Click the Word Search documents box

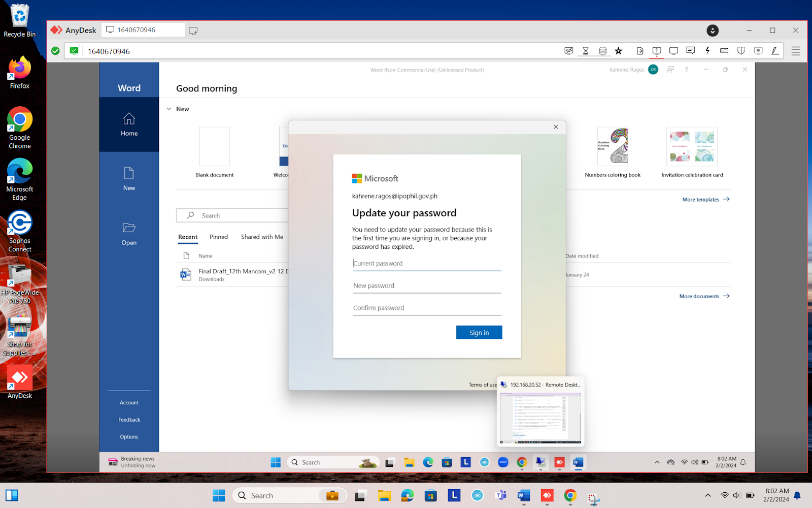pos(232,215)
